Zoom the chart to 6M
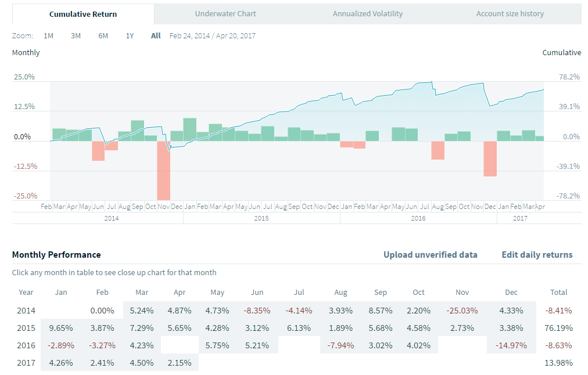588x375 pixels. point(103,36)
